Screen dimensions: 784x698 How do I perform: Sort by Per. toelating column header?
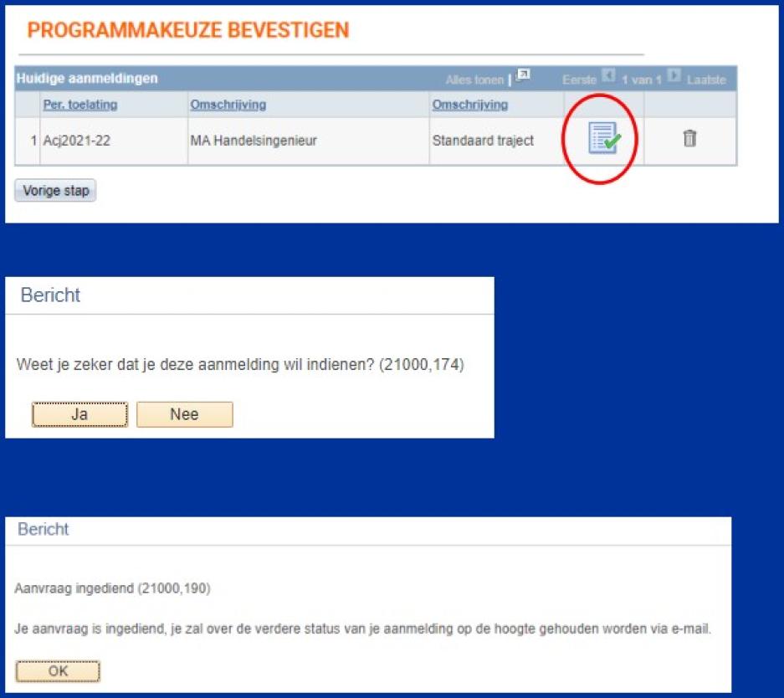[80, 105]
